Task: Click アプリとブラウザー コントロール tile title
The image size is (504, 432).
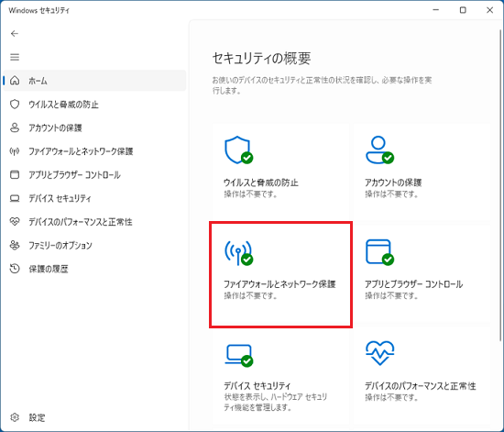Action: click(x=413, y=284)
